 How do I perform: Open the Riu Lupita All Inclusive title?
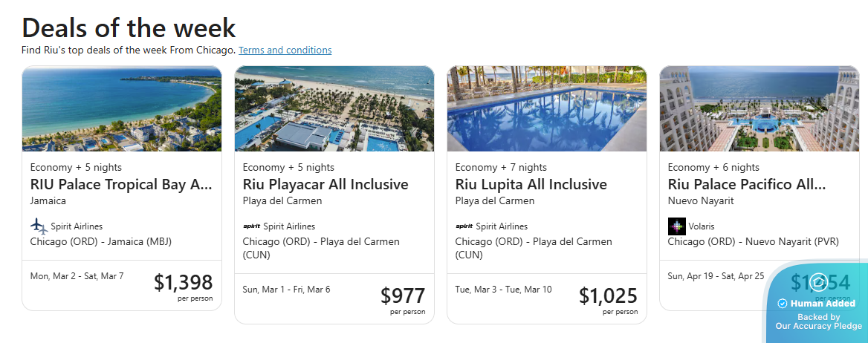531,184
